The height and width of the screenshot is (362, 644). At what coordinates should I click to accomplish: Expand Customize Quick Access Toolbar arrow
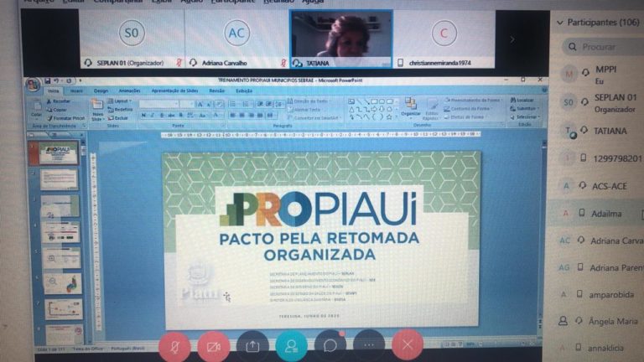pos(80,80)
